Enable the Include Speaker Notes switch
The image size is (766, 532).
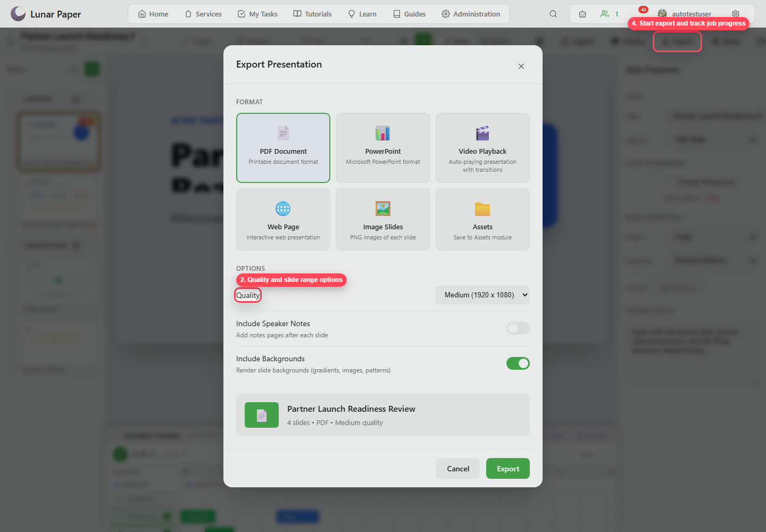(518, 328)
